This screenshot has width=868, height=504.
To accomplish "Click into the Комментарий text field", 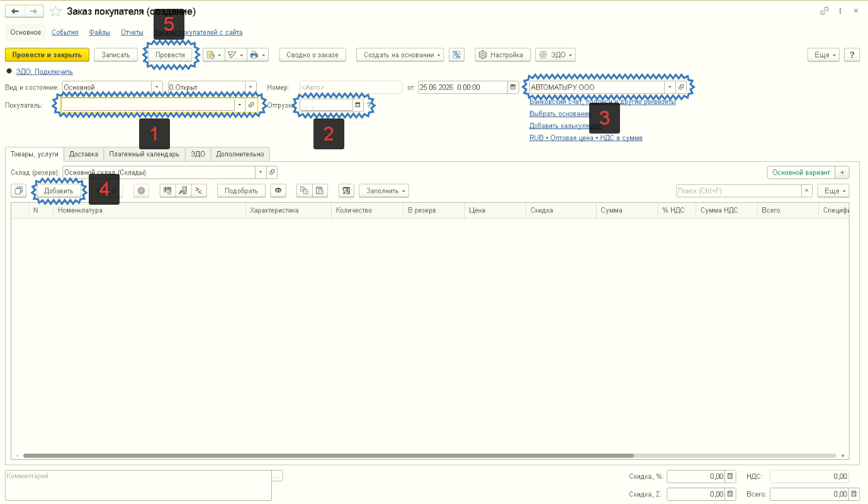I will 138,485.
